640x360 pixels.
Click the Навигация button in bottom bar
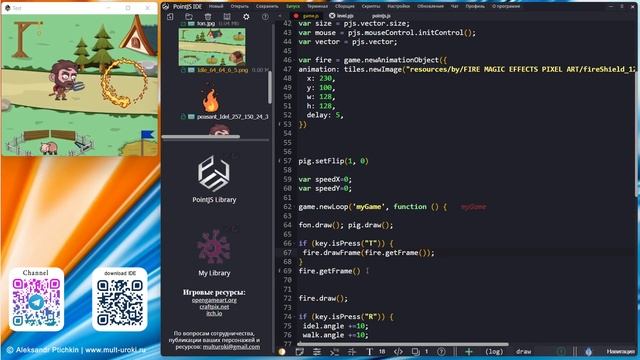(620, 351)
